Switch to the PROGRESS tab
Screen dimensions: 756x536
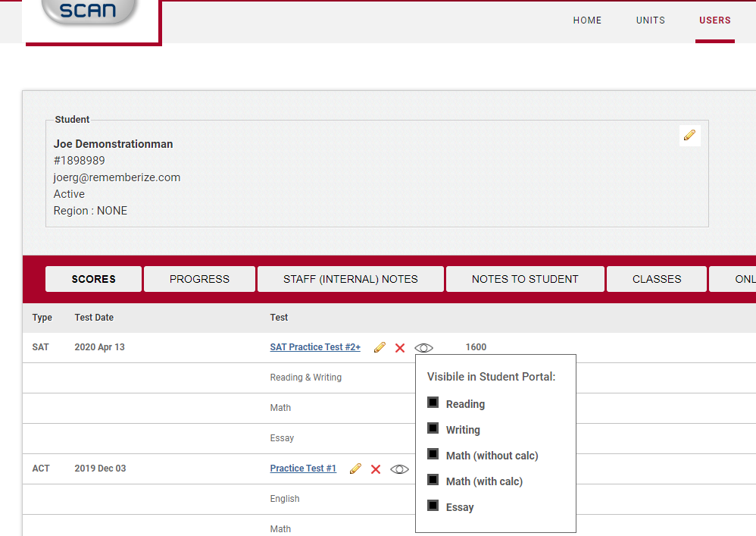pyautogui.click(x=200, y=279)
